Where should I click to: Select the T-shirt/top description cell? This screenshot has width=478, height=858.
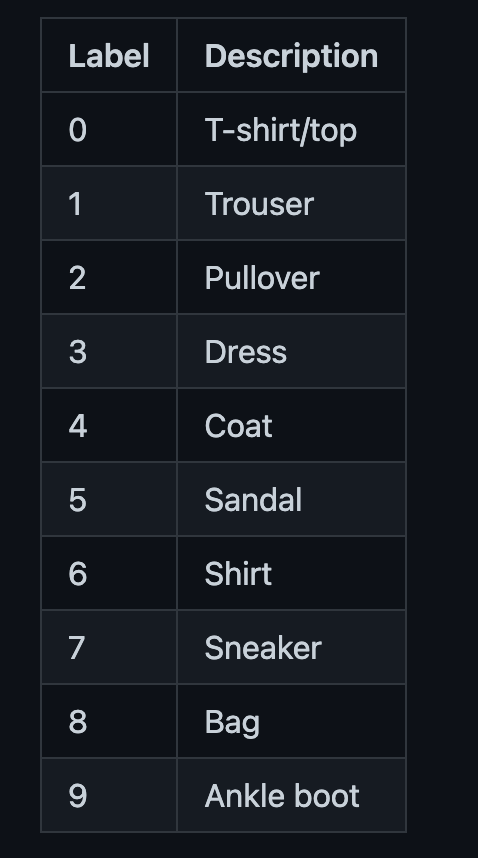[x=292, y=129]
